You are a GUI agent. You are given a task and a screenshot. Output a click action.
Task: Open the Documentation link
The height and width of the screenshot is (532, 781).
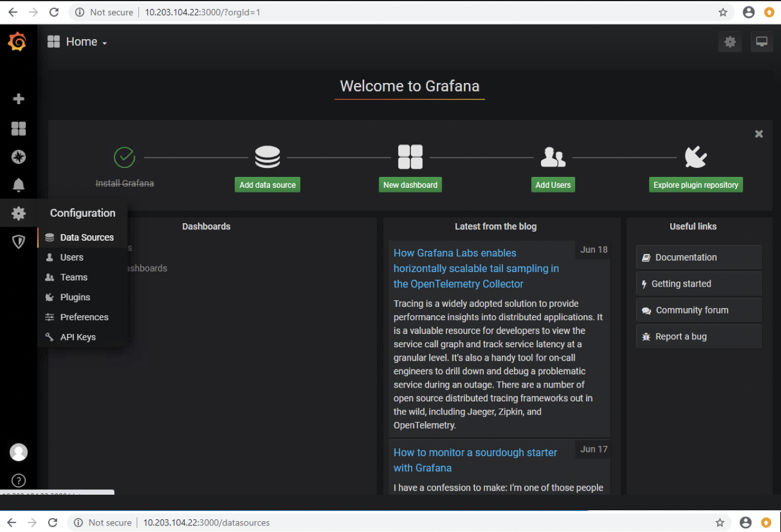699,257
